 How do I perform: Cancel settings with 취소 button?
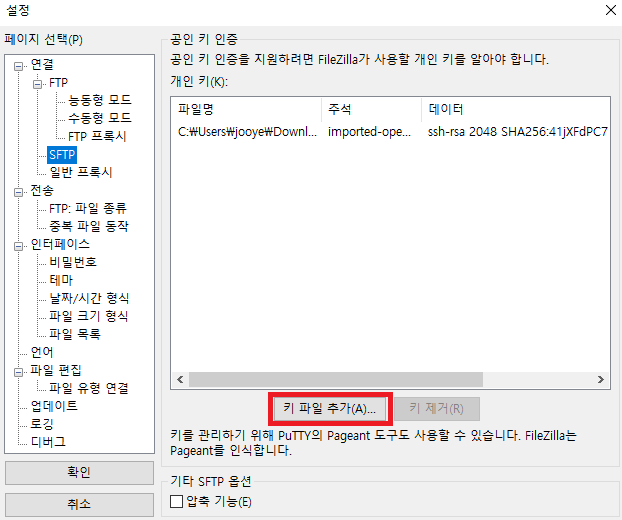tap(79, 505)
